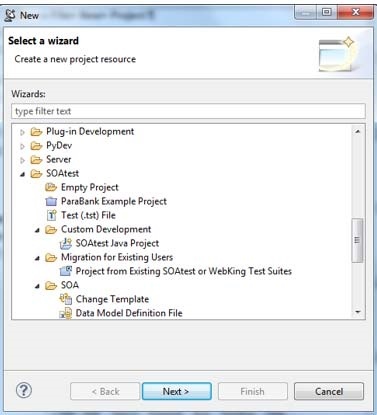Screen dimensions: 377x415
Task: Select the Test (.tst) File icon
Action: click(x=51, y=215)
